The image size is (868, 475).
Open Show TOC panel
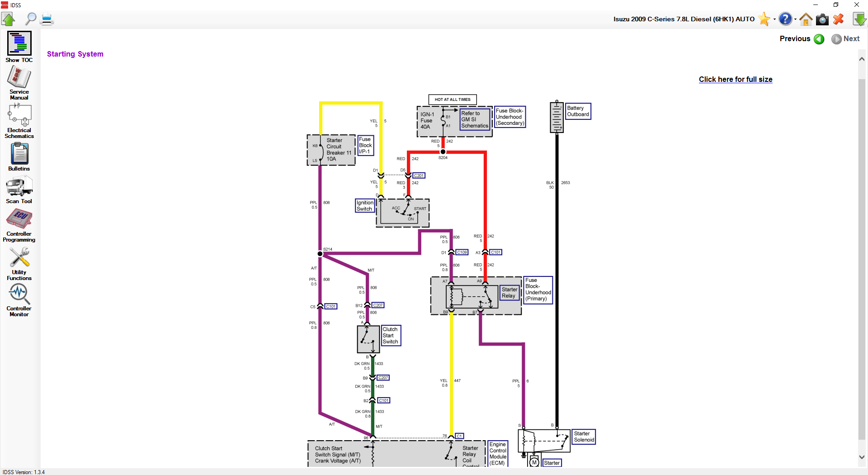[x=19, y=47]
